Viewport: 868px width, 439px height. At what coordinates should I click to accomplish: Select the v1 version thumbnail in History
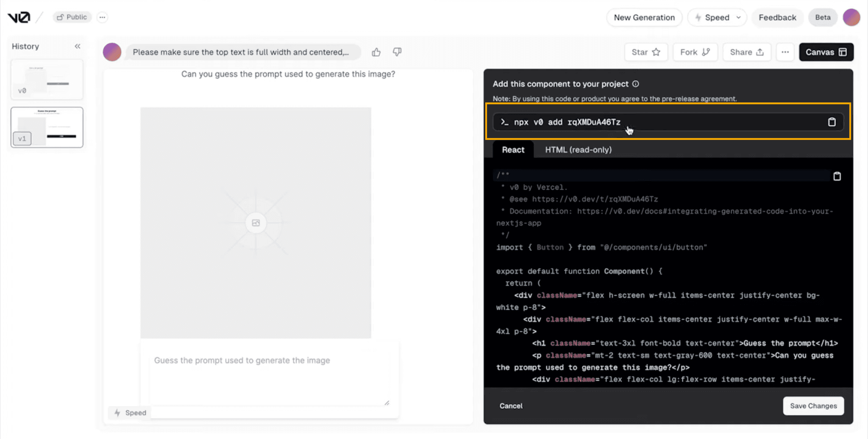coord(47,127)
